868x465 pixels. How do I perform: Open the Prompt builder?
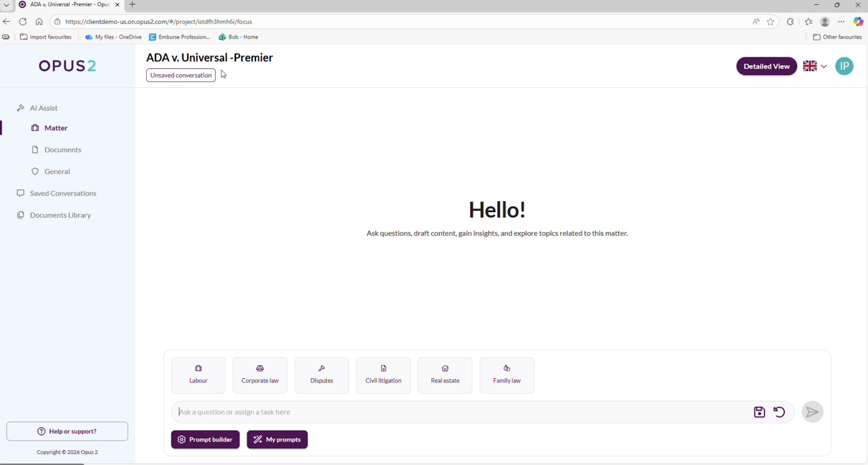click(205, 439)
